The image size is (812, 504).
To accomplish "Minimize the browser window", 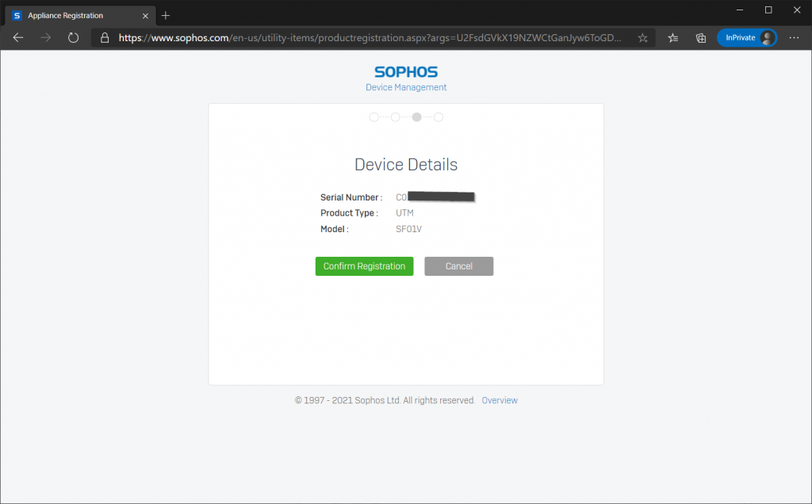I will coord(740,10).
